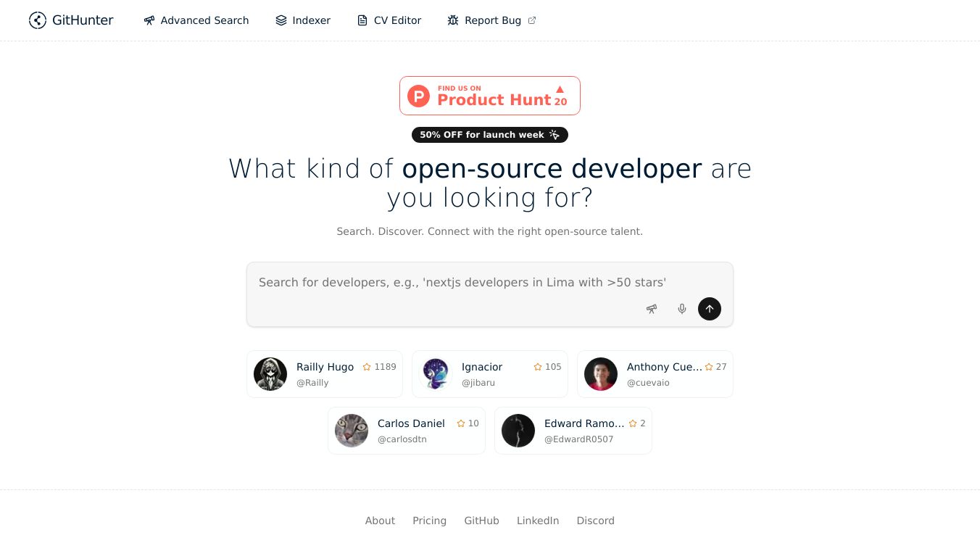This screenshot has width=980, height=551.
Task: Open the CV Editor page
Action: (389, 20)
